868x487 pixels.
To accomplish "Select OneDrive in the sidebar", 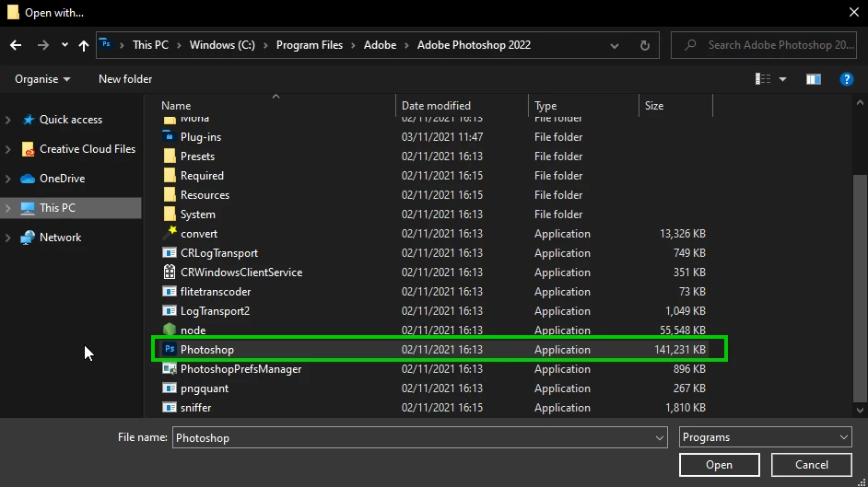I will 62,179.
